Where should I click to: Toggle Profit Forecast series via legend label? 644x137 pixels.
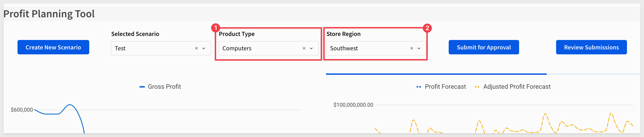point(445,87)
